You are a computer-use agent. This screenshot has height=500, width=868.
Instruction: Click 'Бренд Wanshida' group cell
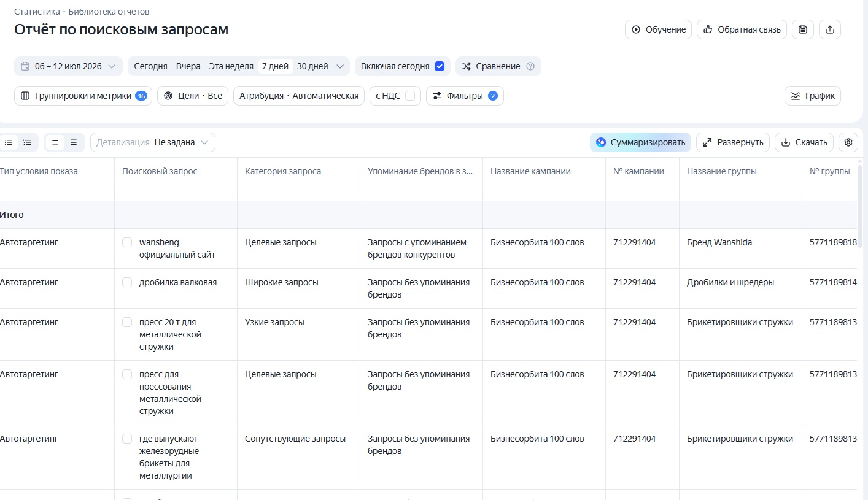(x=719, y=242)
